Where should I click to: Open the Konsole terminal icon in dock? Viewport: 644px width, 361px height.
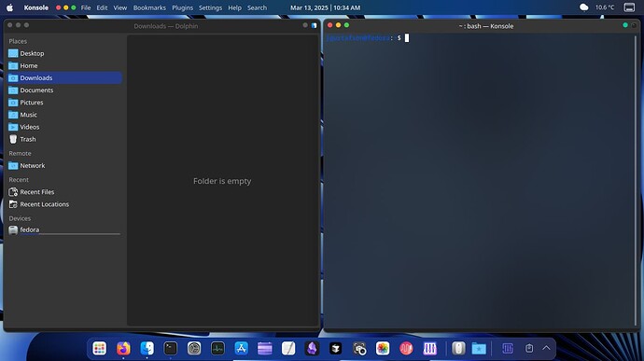click(171, 348)
